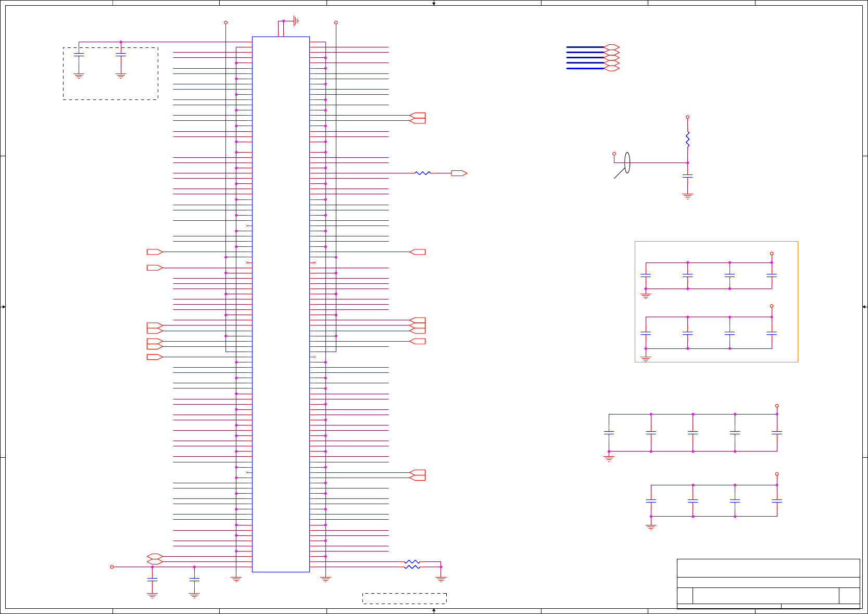Select the right capacitor inside the dashed box
This screenshot has width=868, height=614.
click(121, 54)
